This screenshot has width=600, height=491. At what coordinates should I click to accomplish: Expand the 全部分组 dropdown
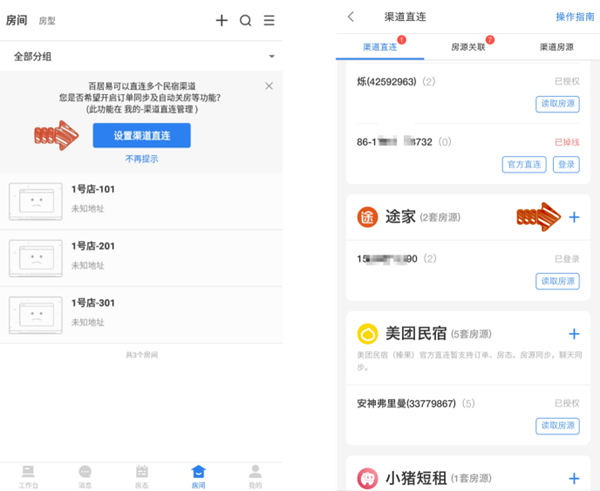coord(271,56)
